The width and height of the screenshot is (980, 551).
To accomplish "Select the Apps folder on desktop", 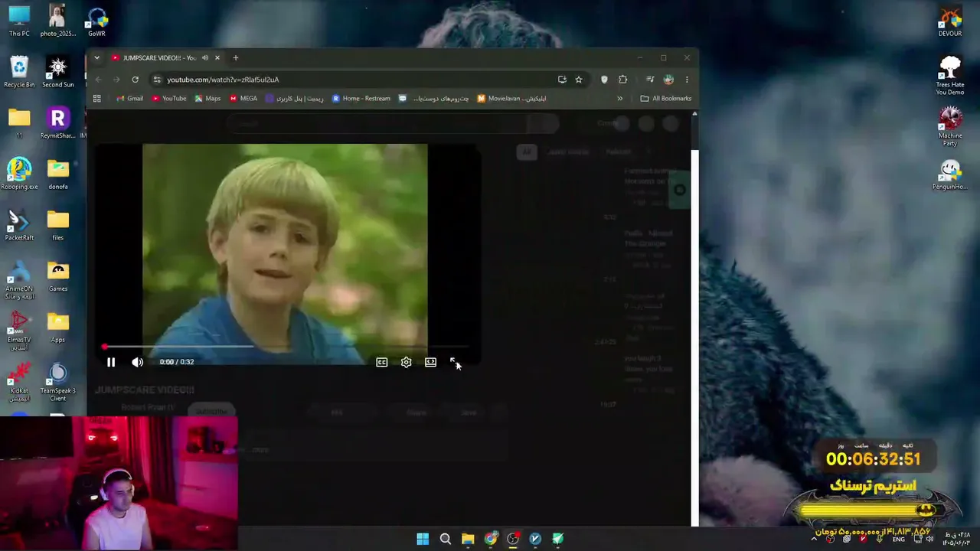I will (x=58, y=328).
